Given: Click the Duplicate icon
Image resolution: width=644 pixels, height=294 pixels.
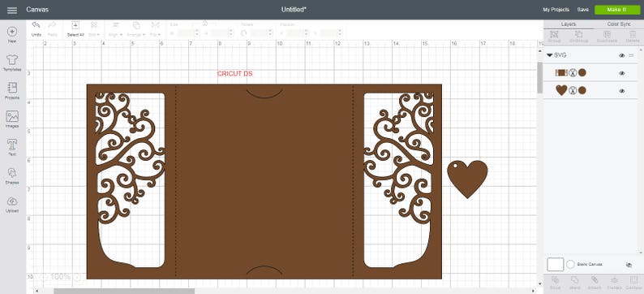Looking at the screenshot, I should pos(606,34).
